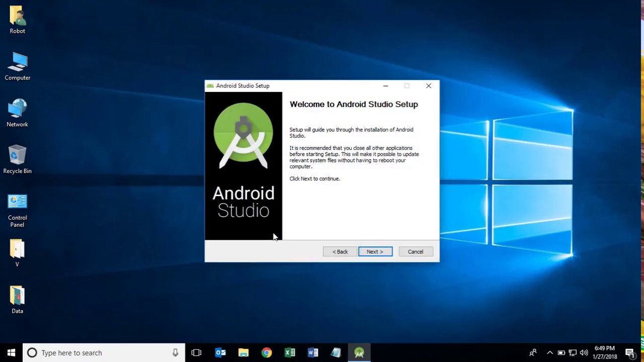Select the Computer desktop icon

pos(18,66)
